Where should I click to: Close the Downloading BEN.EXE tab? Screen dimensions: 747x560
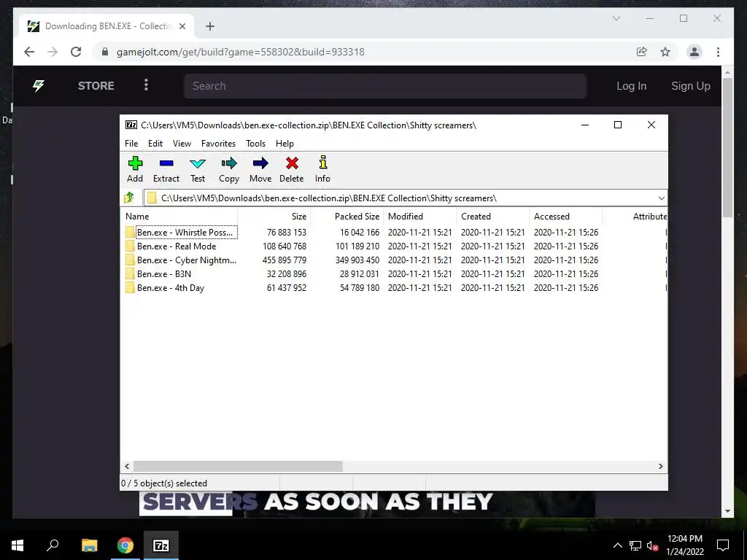[x=182, y=26]
